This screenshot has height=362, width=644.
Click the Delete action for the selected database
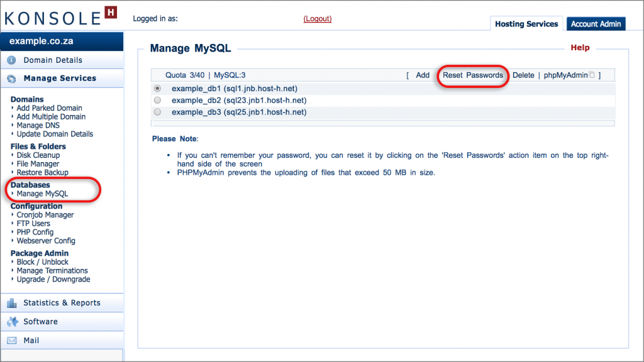tap(523, 74)
